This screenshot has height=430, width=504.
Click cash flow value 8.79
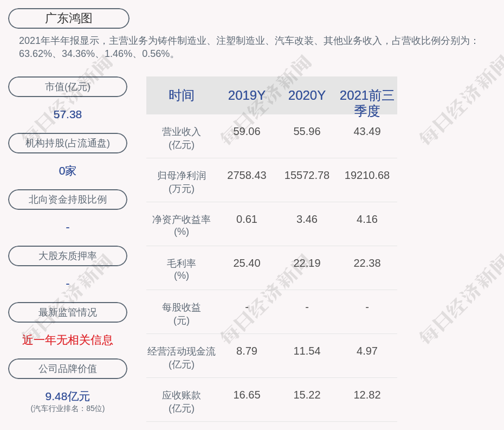coord(247,351)
